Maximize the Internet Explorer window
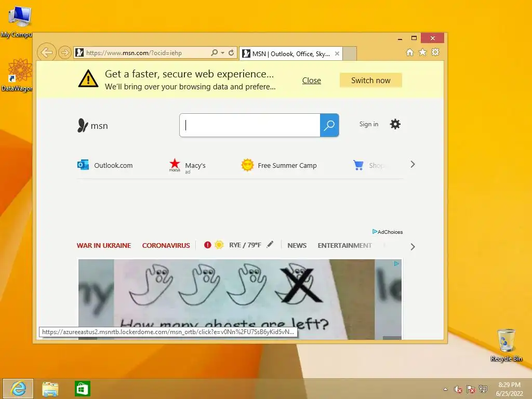The width and height of the screenshot is (532, 399). 414,38
